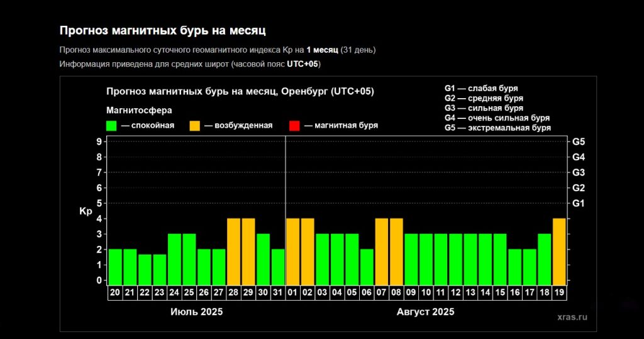Image resolution: width=644 pixels, height=339 pixels.
Task: Select the yellow bar for August 19
Action: tap(560, 251)
